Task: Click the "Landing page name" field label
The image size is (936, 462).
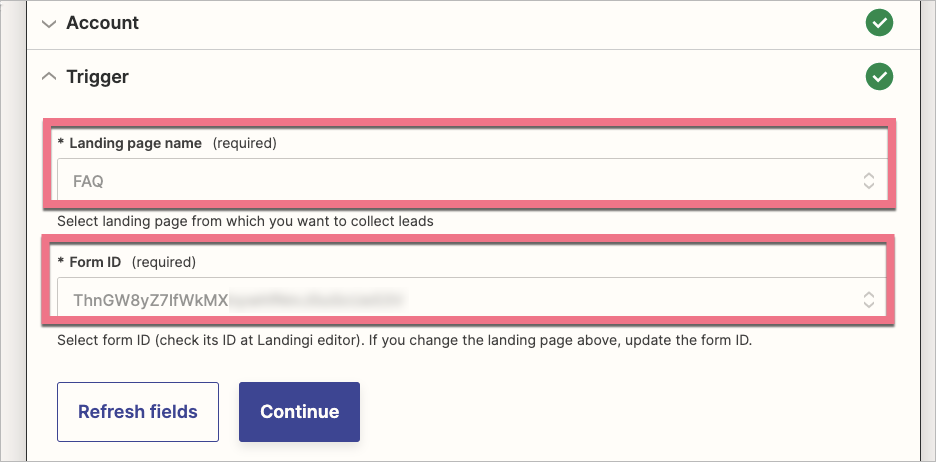Action: (x=135, y=143)
